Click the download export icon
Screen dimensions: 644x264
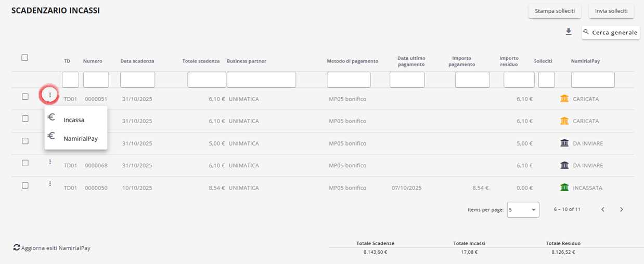pyautogui.click(x=569, y=32)
